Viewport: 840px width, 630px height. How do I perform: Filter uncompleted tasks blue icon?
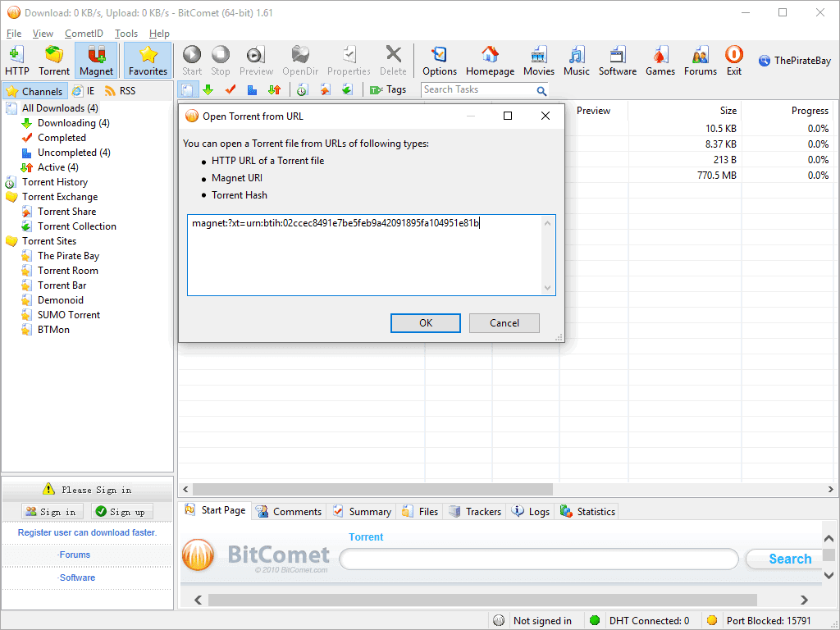[253, 89]
